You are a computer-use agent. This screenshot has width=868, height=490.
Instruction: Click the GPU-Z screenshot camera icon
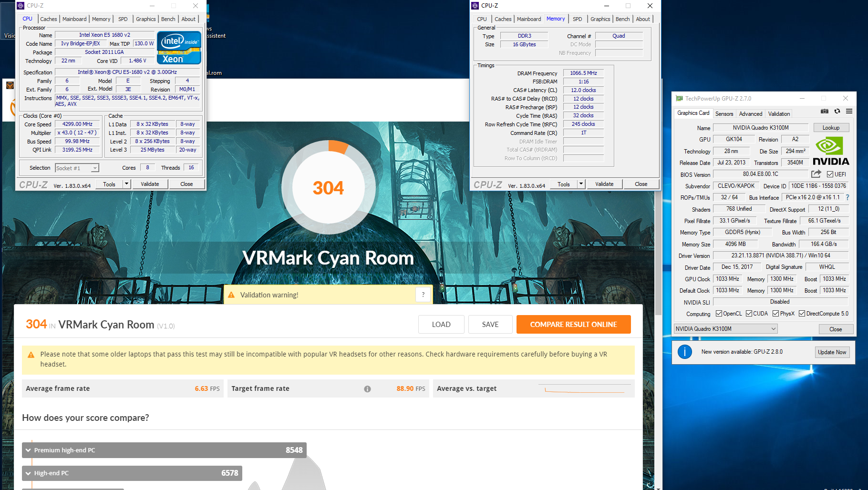[x=825, y=111]
